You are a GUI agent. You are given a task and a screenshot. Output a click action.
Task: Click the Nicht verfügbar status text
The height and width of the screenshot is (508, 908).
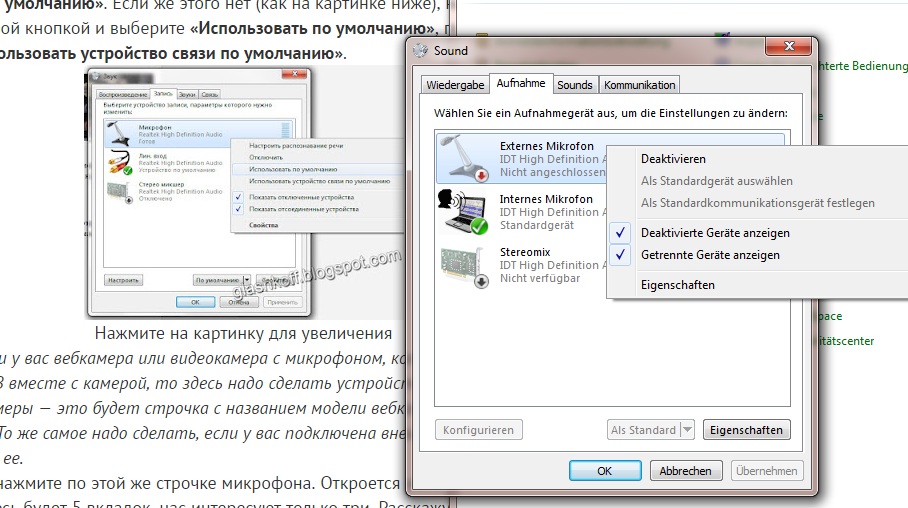click(x=540, y=278)
